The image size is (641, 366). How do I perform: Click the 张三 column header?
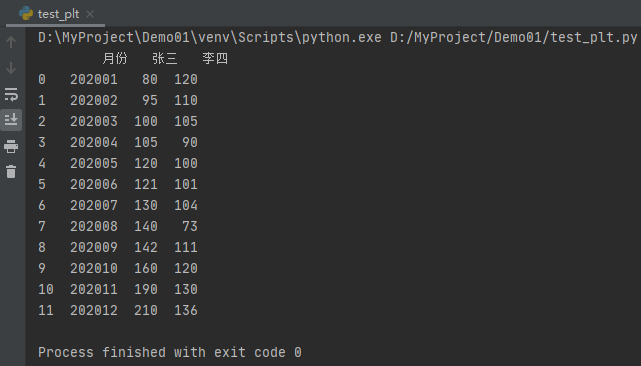[165, 58]
